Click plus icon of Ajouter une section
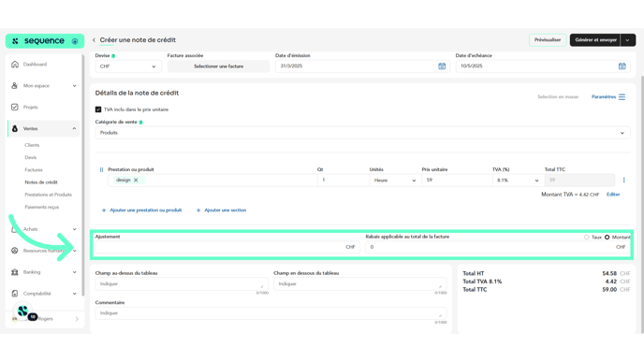 (198, 210)
